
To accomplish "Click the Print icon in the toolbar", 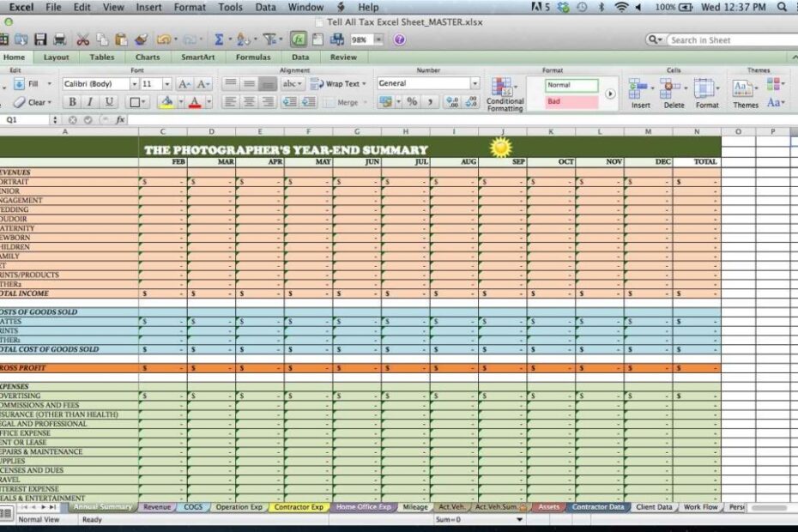I will click(60, 39).
